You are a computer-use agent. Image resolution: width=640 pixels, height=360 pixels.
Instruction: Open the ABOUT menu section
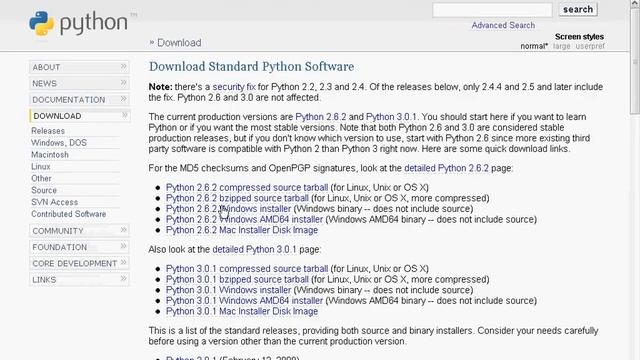click(79, 67)
